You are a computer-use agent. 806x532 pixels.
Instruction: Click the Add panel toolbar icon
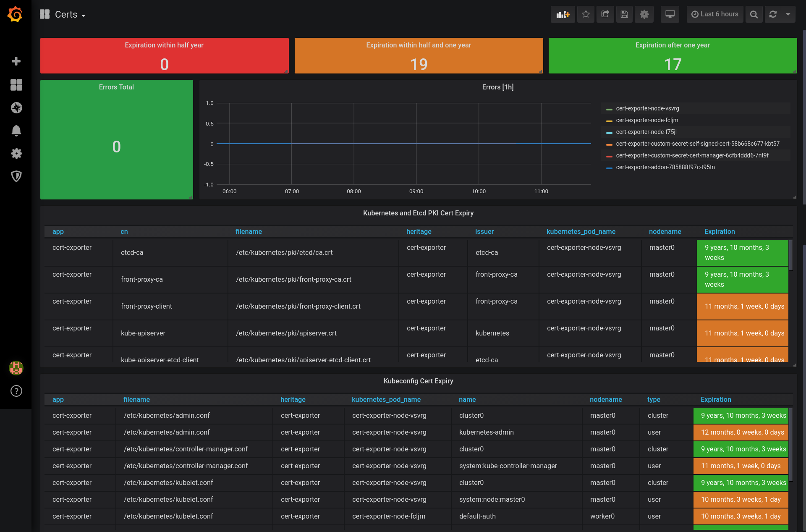tap(563, 14)
